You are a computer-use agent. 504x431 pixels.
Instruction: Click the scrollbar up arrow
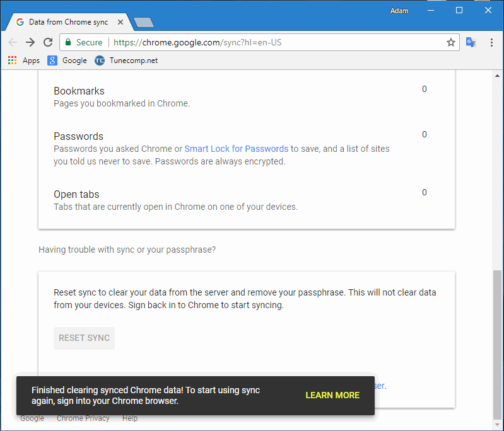click(x=497, y=76)
